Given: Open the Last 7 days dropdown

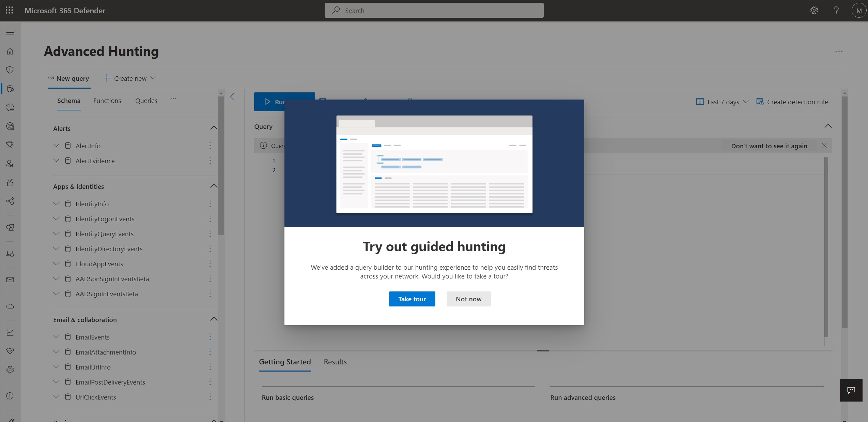Looking at the screenshot, I should pos(723,102).
